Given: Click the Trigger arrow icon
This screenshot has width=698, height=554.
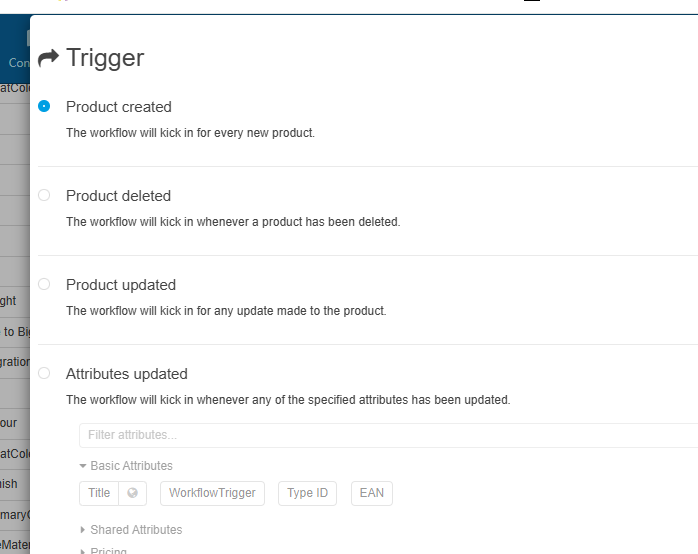Looking at the screenshot, I should 48,58.
